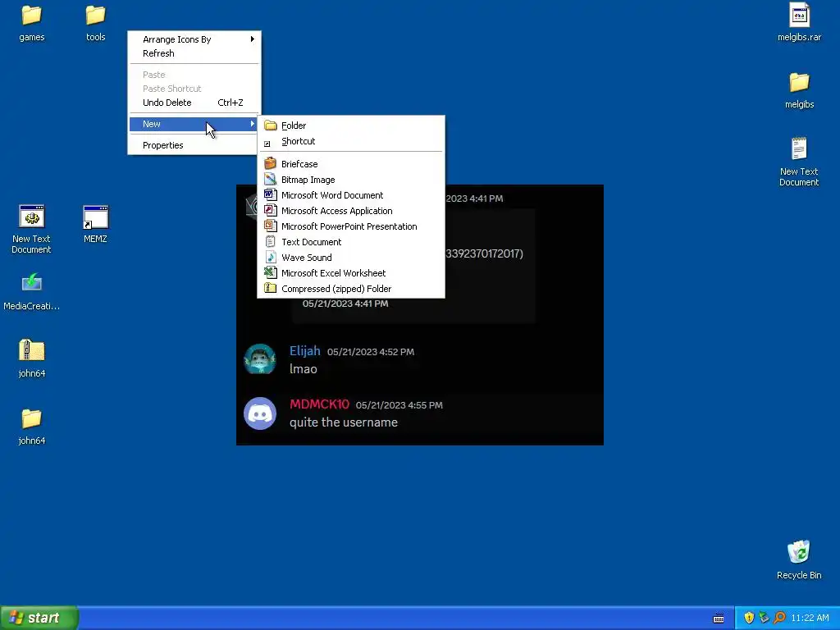Click the Access Application icon
This screenshot has width=840, height=630.
click(x=271, y=210)
